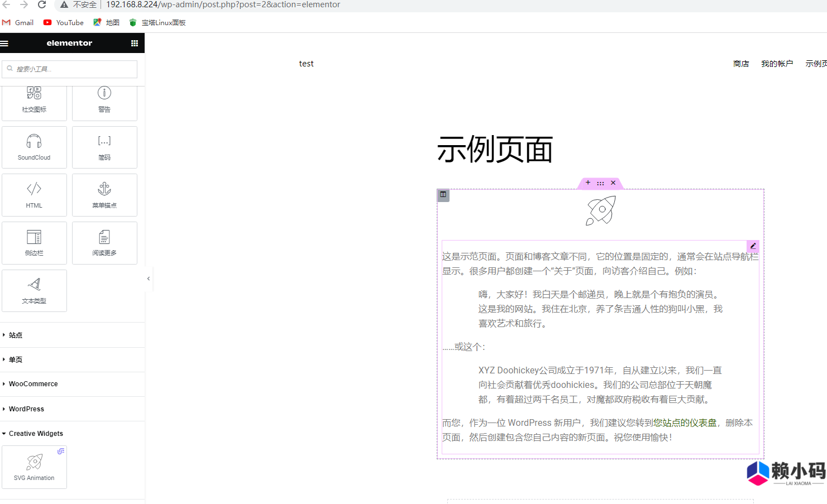
Task: Select the 阅读更多 widget
Action: tap(104, 243)
